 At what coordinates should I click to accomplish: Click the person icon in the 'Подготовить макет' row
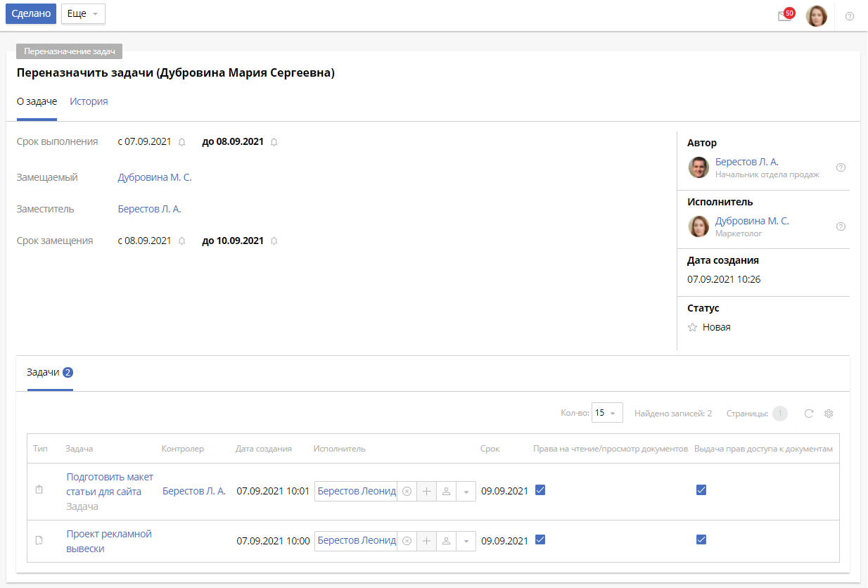click(446, 492)
